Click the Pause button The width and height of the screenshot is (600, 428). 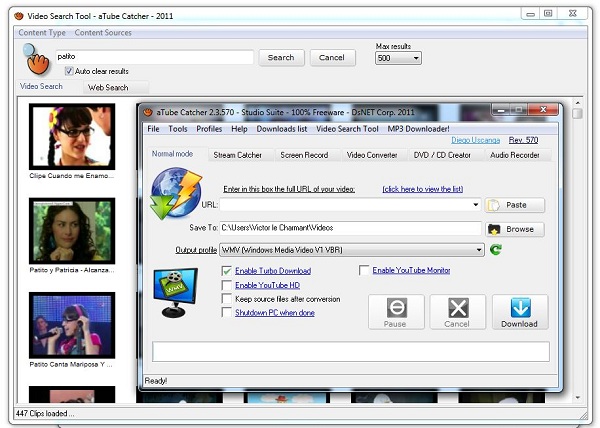pos(396,312)
